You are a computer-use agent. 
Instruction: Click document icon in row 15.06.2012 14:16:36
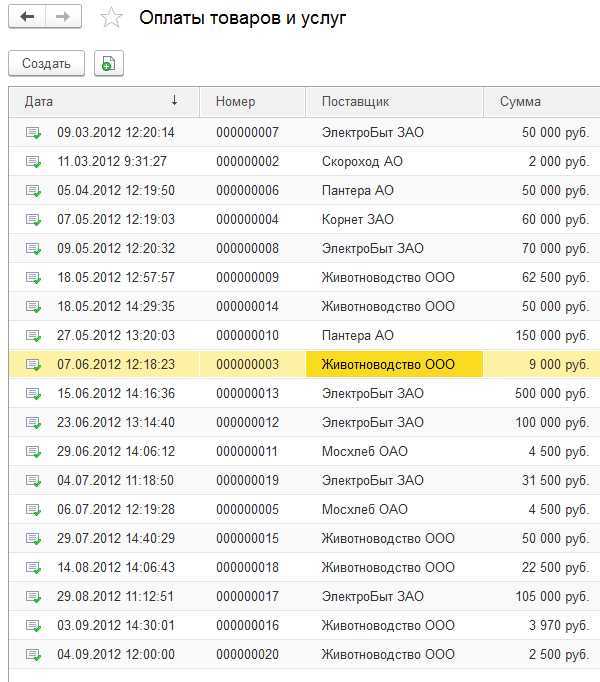[34, 394]
